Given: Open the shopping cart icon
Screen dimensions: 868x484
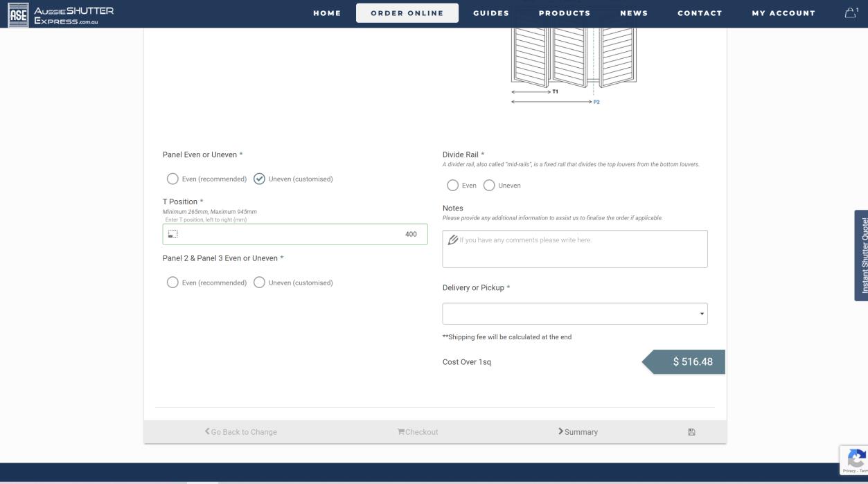Looking at the screenshot, I should point(850,13).
